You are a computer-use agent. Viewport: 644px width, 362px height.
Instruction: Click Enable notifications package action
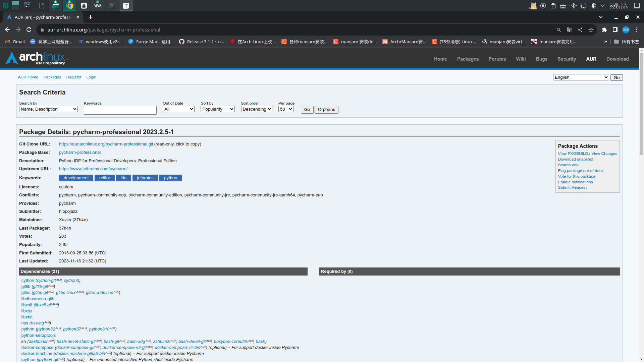[576, 182]
